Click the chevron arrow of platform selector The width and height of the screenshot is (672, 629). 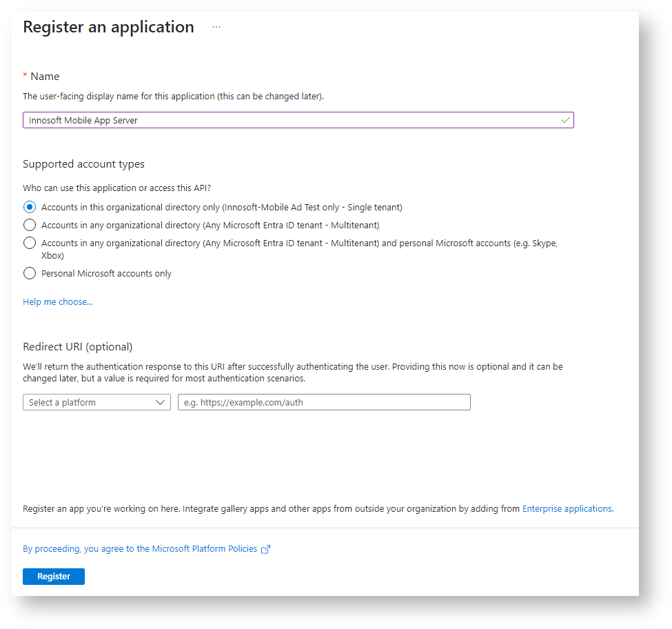[161, 402]
